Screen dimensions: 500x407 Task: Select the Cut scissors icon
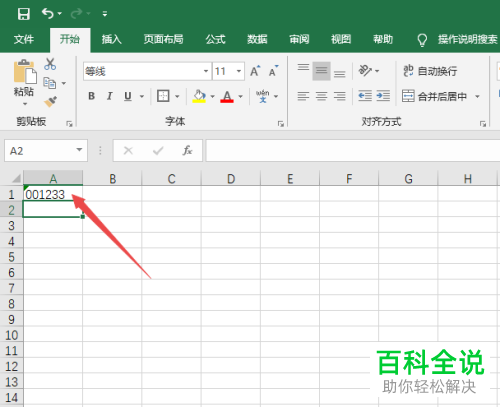point(50,64)
